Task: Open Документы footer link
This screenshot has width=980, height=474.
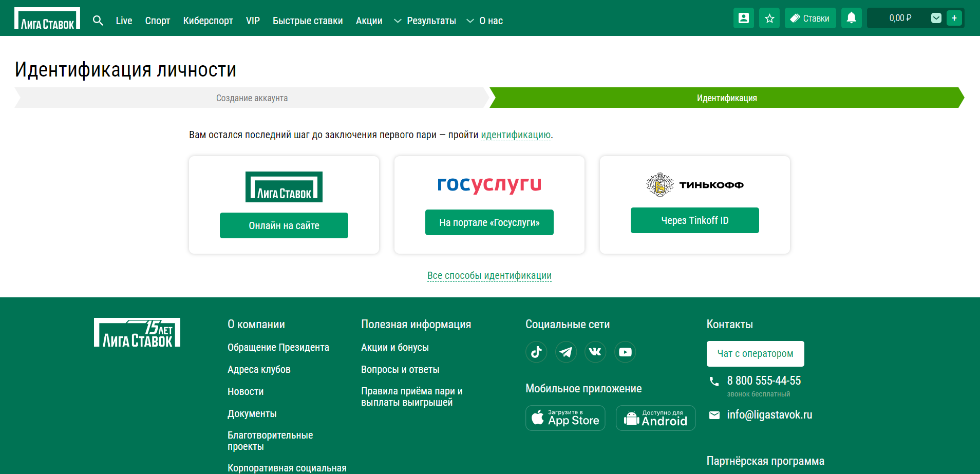Action: pyautogui.click(x=252, y=414)
